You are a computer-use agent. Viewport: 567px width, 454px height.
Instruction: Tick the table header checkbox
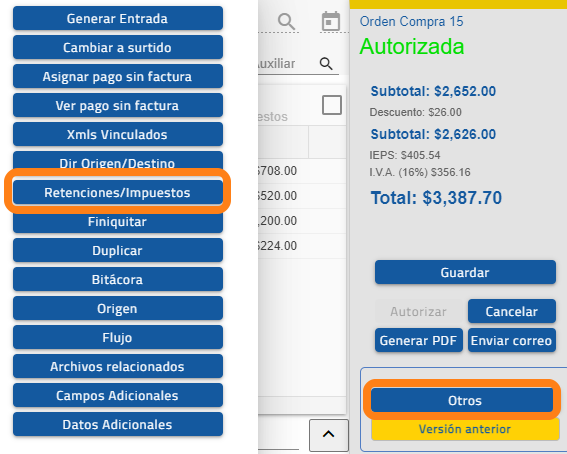tap(332, 105)
